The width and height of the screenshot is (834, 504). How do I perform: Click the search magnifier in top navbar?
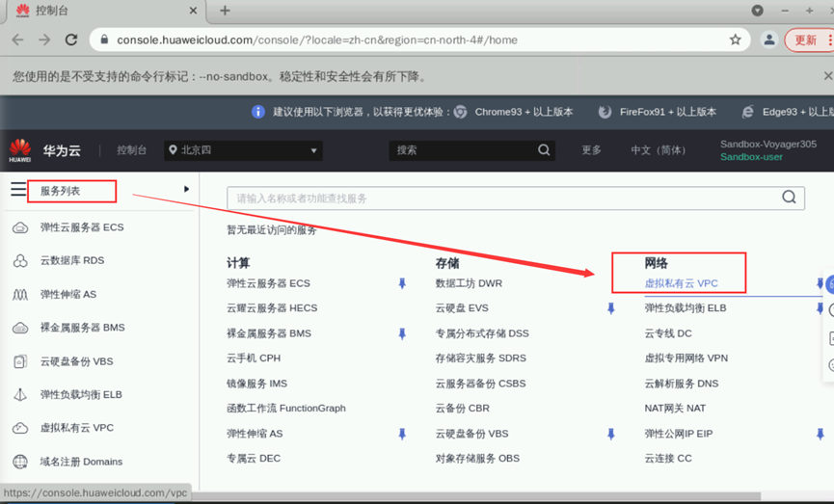point(544,150)
